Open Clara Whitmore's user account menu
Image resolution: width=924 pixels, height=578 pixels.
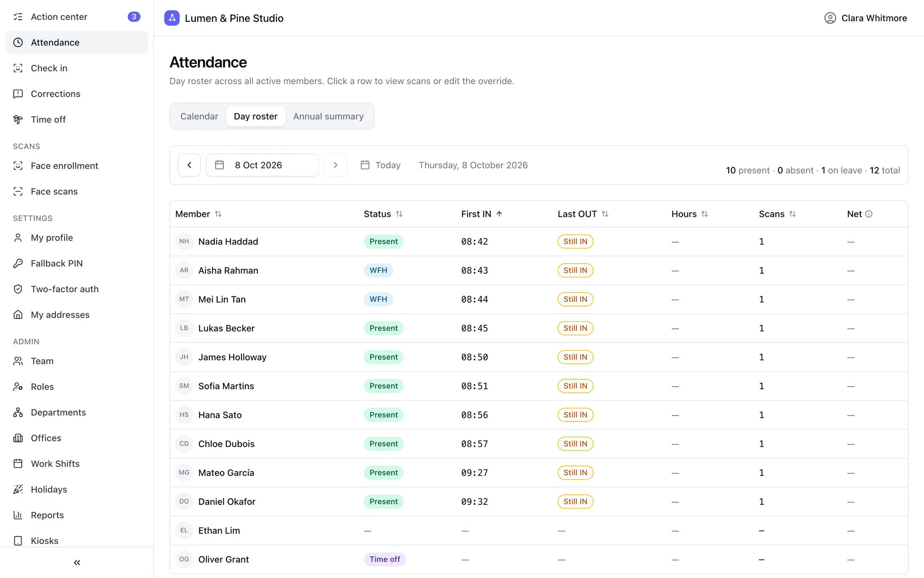(x=866, y=18)
